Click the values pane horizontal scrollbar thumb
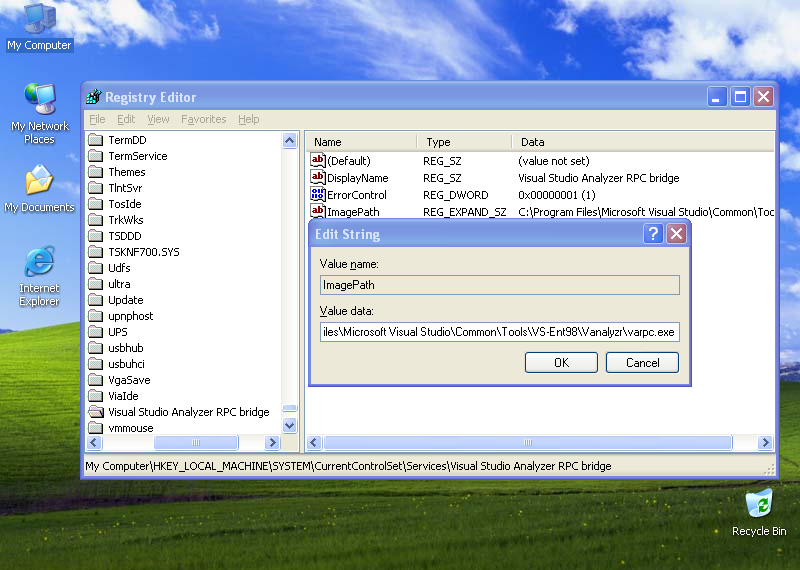The height and width of the screenshot is (570, 800). [x=528, y=442]
